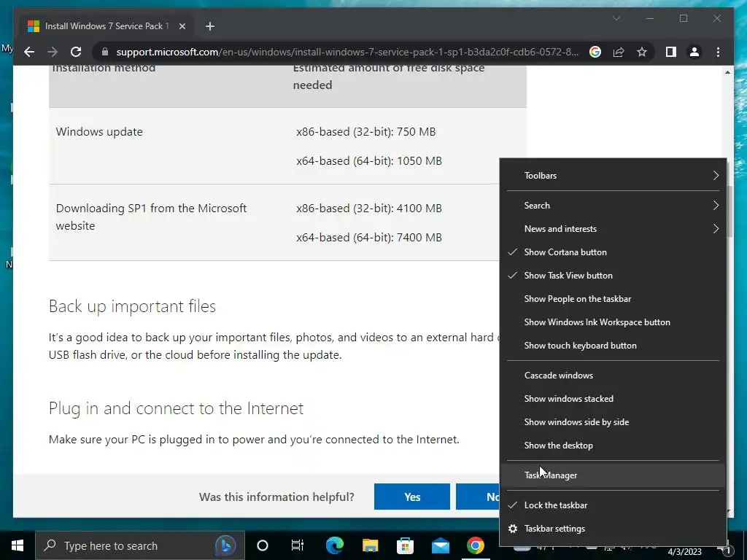
Task: Click the gear icon beside Taskbar settings
Action: click(513, 529)
